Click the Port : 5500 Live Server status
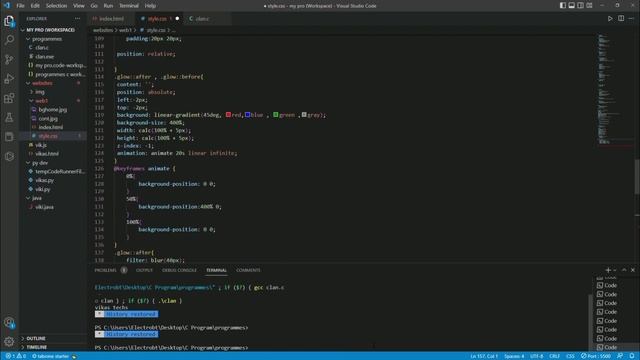640x360 pixels. click(596, 356)
